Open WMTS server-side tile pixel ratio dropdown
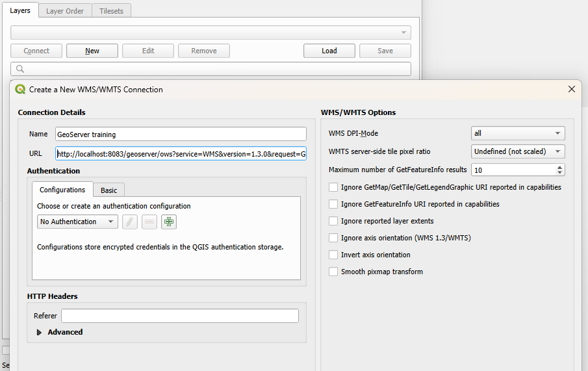This screenshot has height=371, width=588. click(518, 151)
